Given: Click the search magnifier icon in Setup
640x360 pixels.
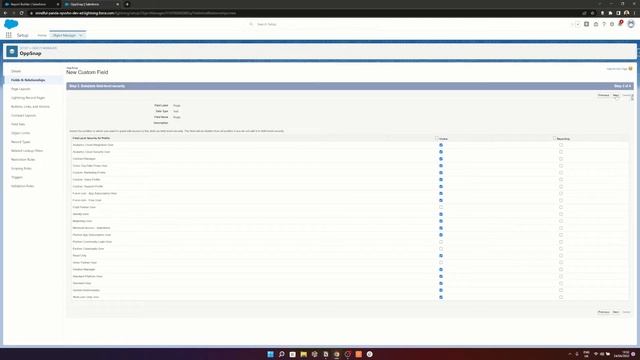Looking at the screenshot, I should [251, 24].
